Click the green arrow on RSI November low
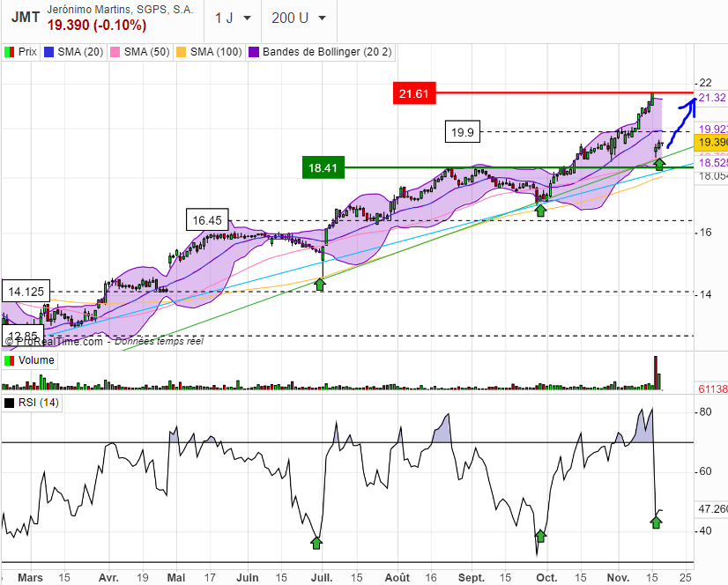 (x=656, y=522)
